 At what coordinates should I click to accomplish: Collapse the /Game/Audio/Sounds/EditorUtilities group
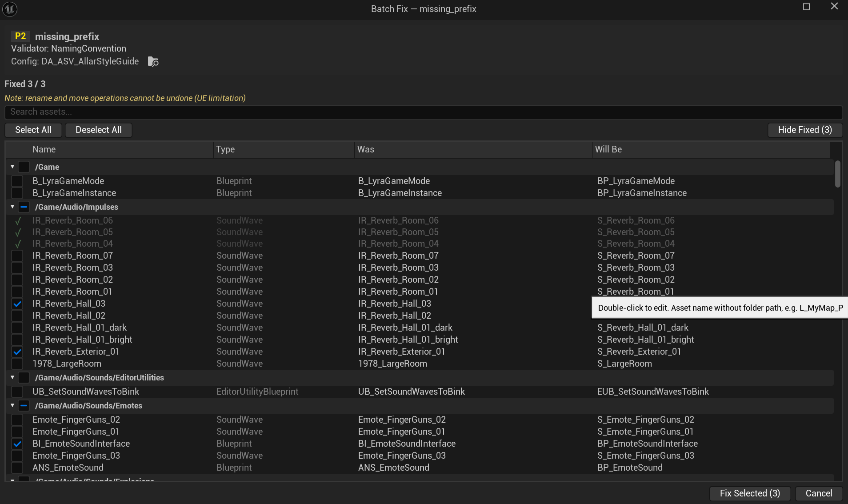12,377
